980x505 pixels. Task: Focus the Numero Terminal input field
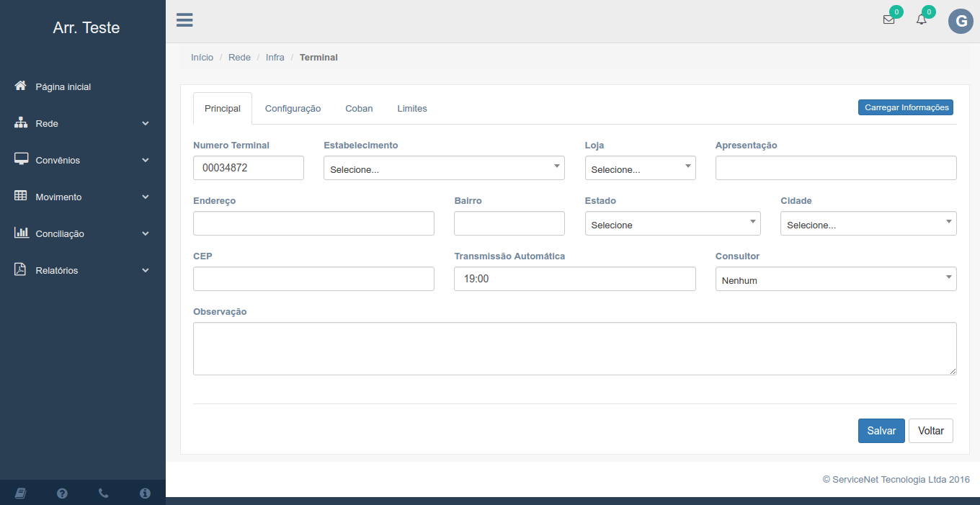[x=248, y=168]
